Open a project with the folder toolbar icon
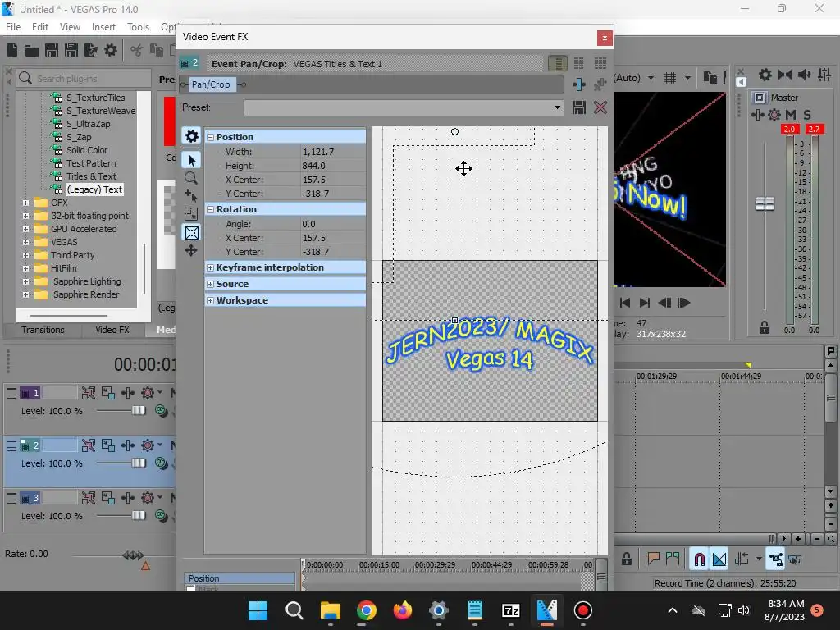Viewport: 840px width, 630px height. (x=32, y=50)
